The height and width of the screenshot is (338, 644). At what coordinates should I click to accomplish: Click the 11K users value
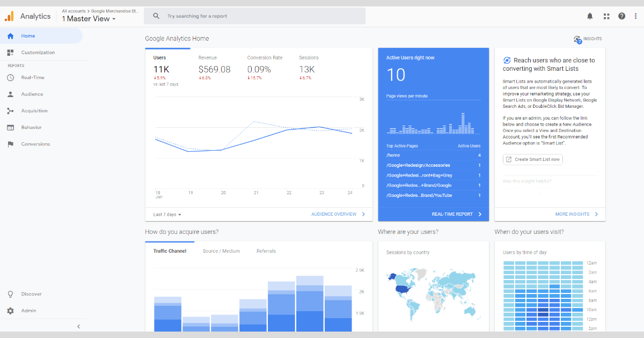tap(162, 69)
